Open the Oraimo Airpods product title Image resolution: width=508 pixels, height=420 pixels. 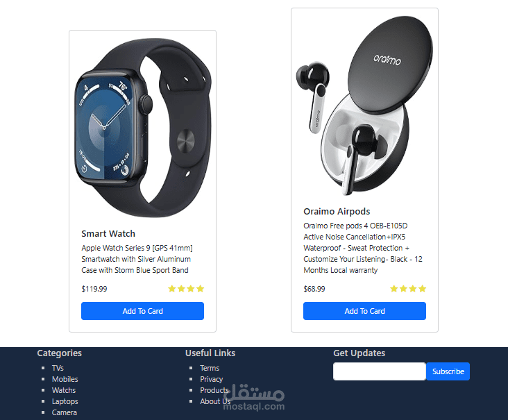click(337, 211)
